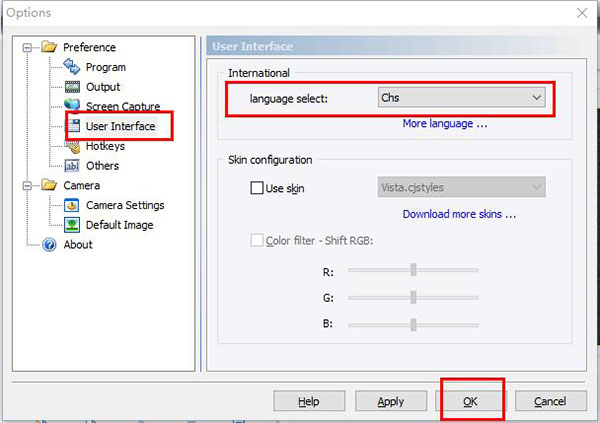
Task: Click Download more skins link
Action: click(x=459, y=214)
